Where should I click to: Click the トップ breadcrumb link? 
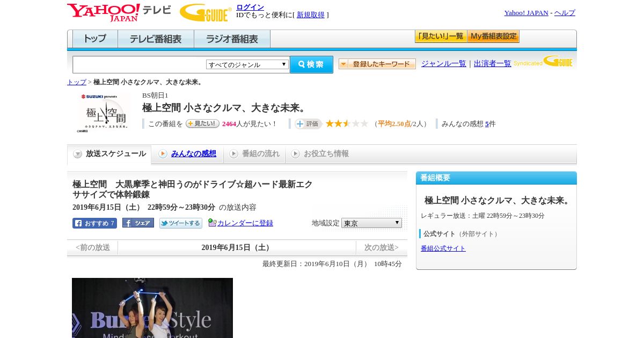[x=77, y=82]
